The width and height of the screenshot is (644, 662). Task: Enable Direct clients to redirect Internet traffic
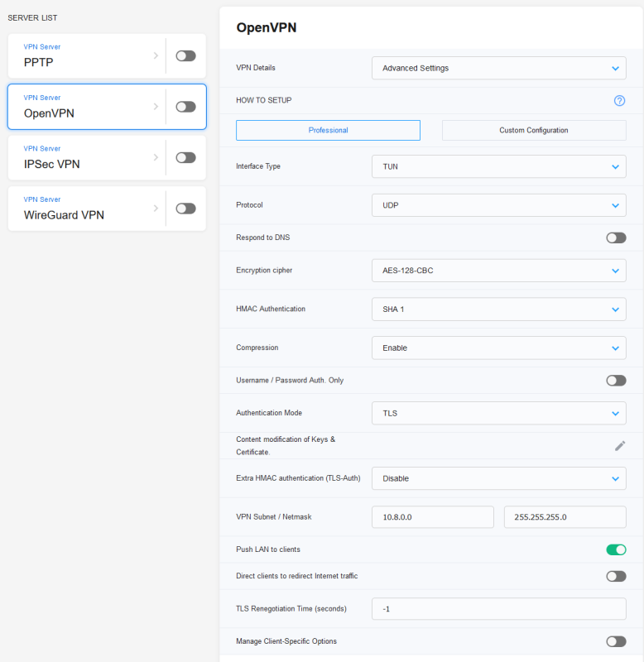(x=616, y=576)
